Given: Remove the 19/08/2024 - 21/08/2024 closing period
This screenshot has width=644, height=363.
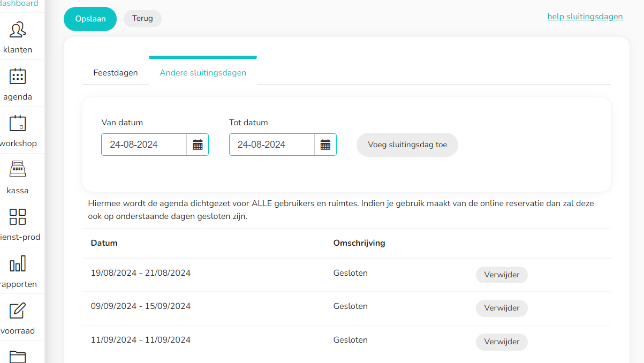Looking at the screenshot, I should pyautogui.click(x=502, y=275).
